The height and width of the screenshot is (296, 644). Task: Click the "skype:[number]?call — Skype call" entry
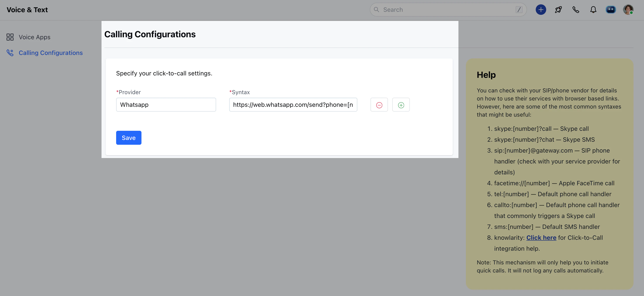(541, 129)
